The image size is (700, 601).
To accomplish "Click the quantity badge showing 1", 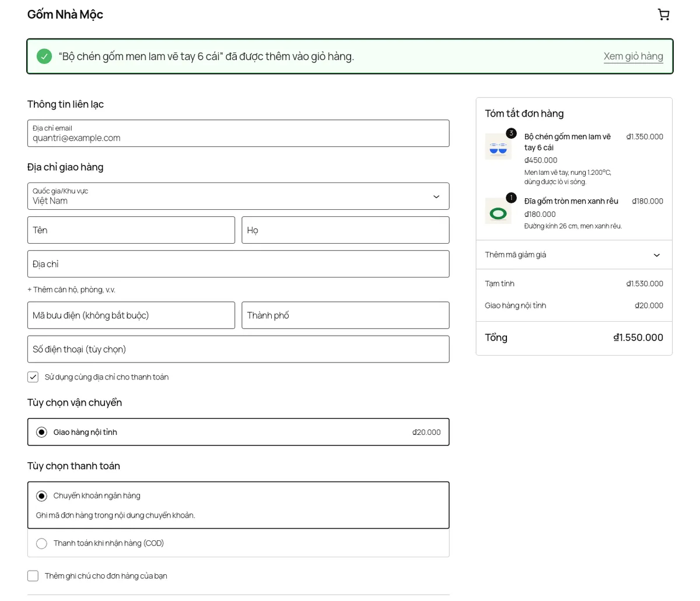I will (x=511, y=198).
